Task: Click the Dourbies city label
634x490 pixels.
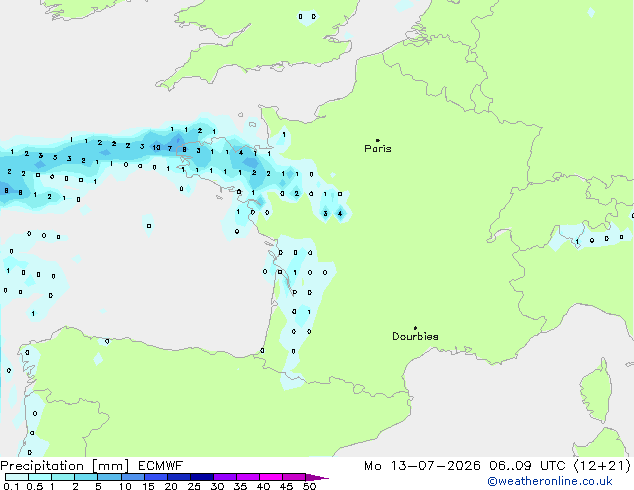Action: point(415,336)
